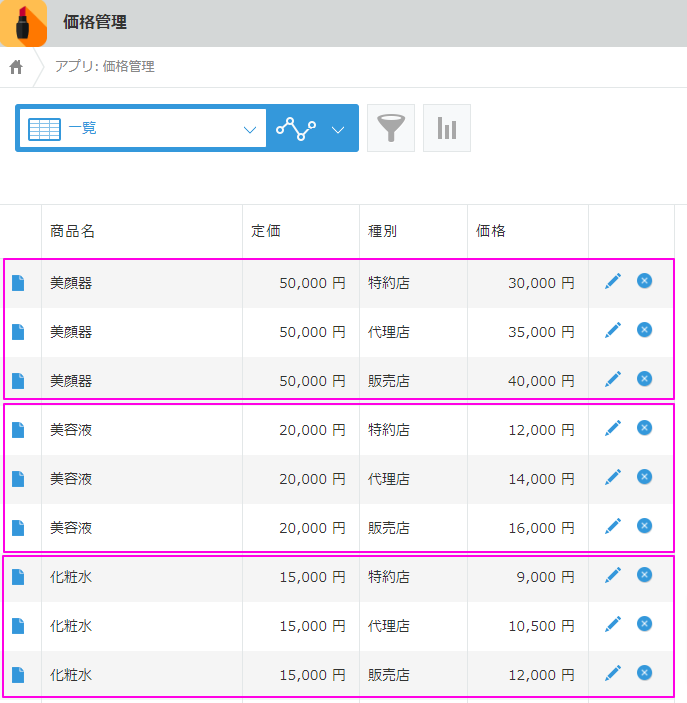687x703 pixels.
Task: Select the 30,000 円 price cell
Action: tap(541, 283)
